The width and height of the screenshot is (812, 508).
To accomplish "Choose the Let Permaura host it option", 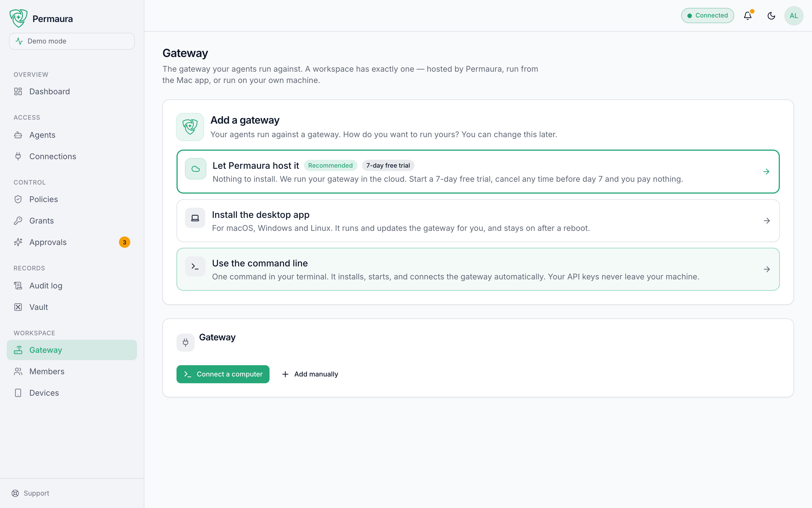I will coord(478,172).
